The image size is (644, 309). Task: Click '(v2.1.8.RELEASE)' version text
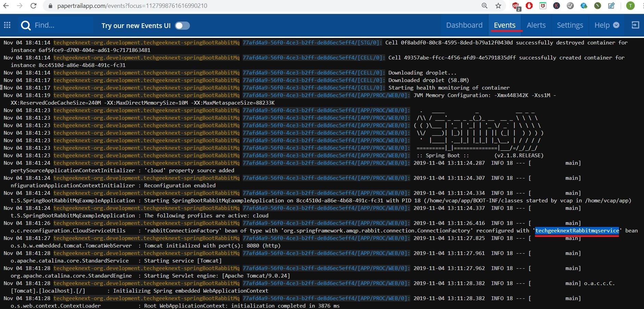(519, 156)
